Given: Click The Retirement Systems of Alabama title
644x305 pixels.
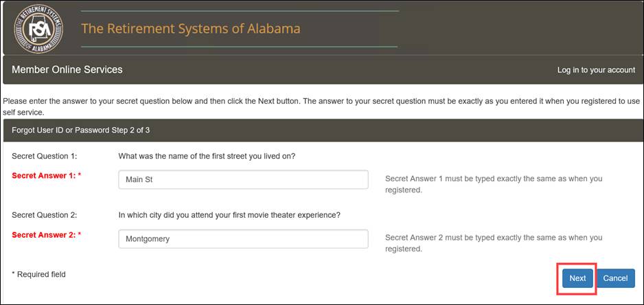Looking at the screenshot, I should (191, 28).
